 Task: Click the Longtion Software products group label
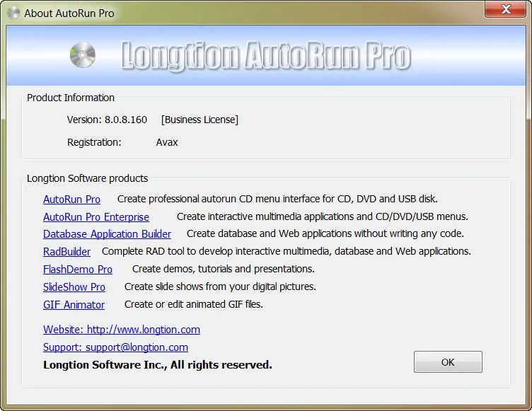tap(87, 178)
